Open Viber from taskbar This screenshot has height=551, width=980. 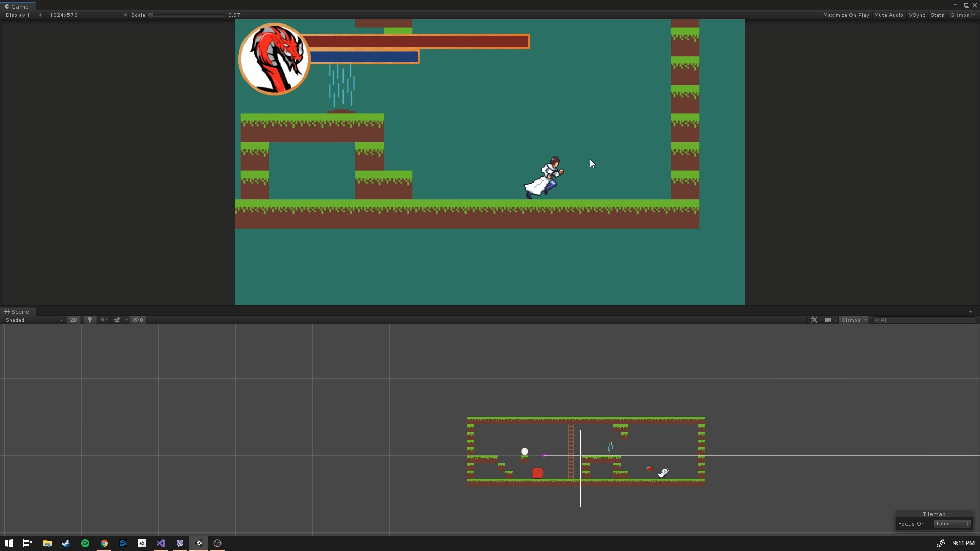(x=180, y=543)
